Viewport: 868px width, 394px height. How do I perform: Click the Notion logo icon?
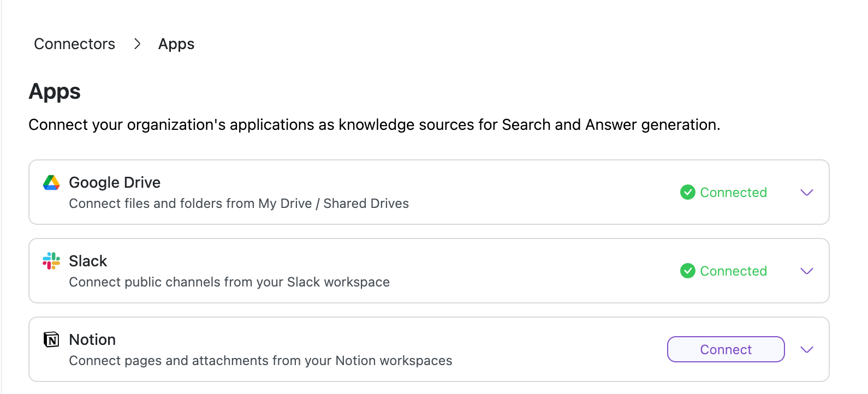click(x=51, y=339)
